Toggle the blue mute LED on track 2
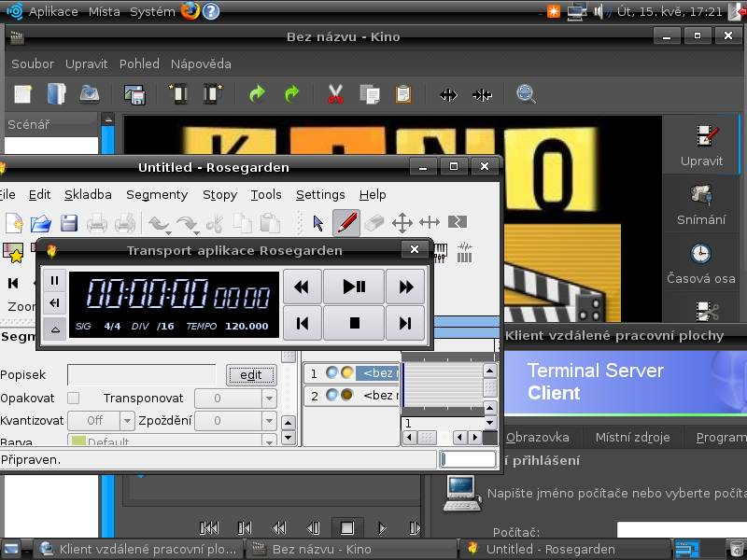The width and height of the screenshot is (747, 560). coord(331,395)
